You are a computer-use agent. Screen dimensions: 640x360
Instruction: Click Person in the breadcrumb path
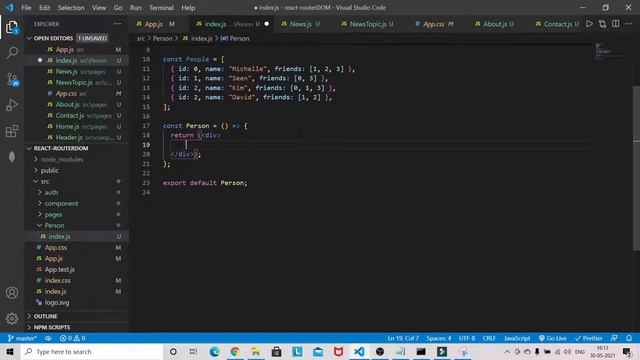tap(162, 38)
